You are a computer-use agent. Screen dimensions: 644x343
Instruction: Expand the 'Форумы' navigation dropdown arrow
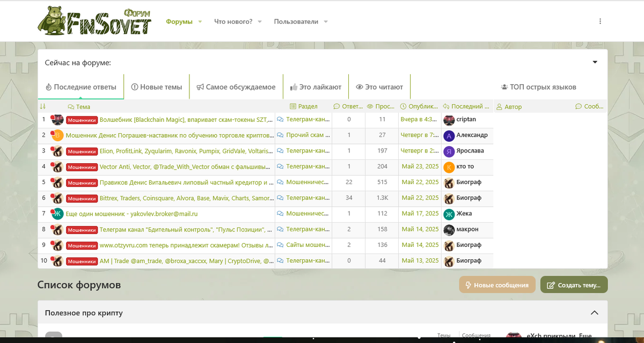coord(200,22)
